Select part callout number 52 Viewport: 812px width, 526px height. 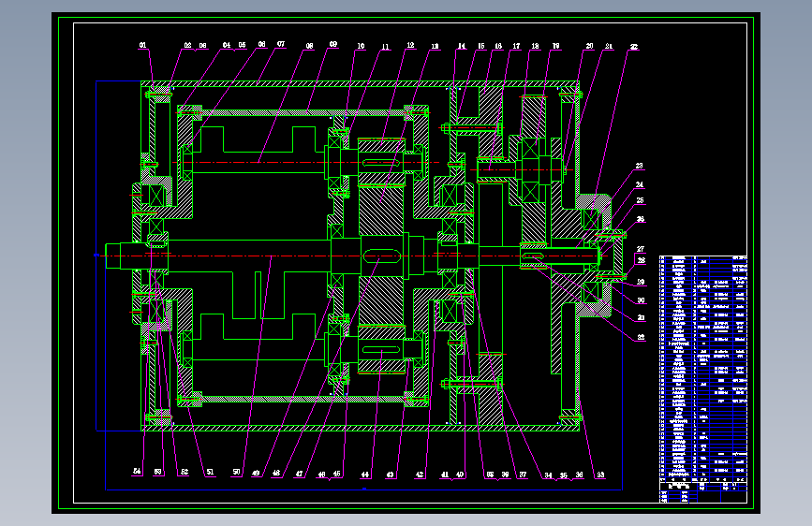click(185, 472)
